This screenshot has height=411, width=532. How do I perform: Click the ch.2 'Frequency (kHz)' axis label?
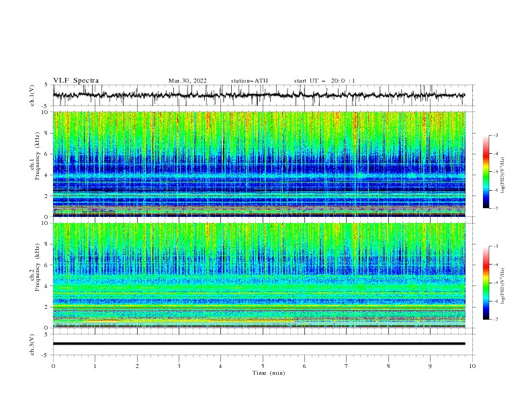(x=38, y=267)
